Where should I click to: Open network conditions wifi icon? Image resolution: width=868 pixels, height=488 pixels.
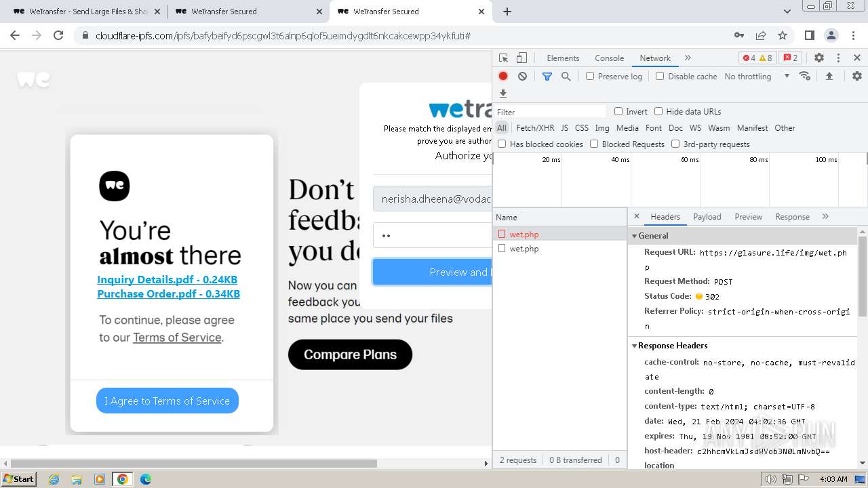tap(805, 76)
